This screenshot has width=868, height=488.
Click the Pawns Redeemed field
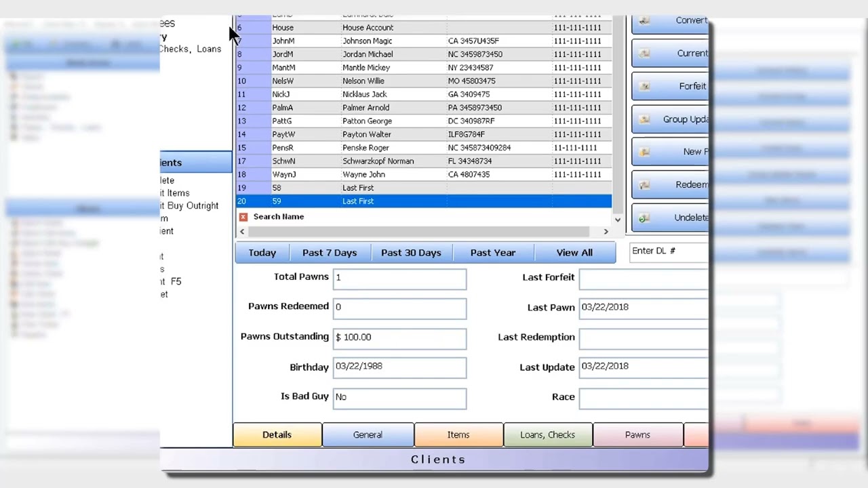(399, 308)
